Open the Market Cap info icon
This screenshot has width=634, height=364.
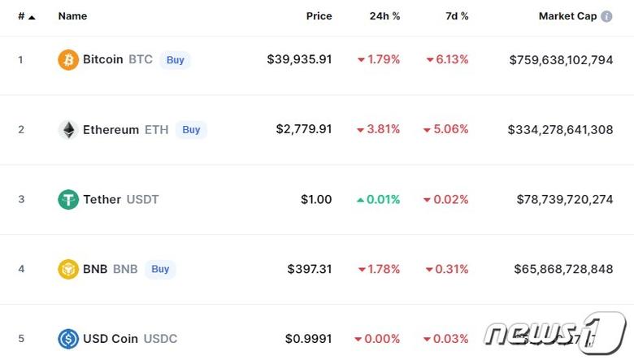(x=606, y=16)
